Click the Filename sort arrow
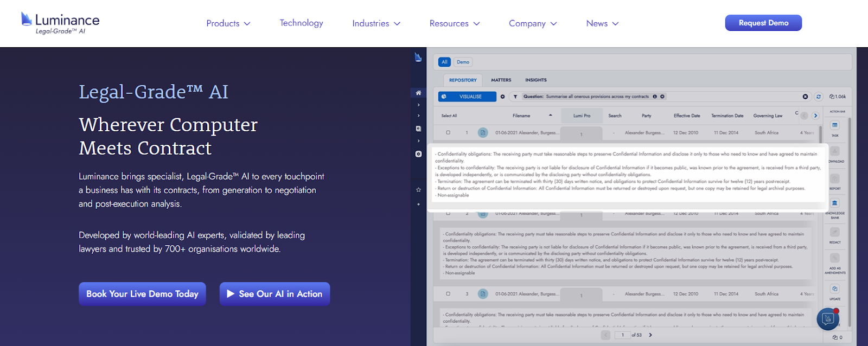 click(x=551, y=115)
